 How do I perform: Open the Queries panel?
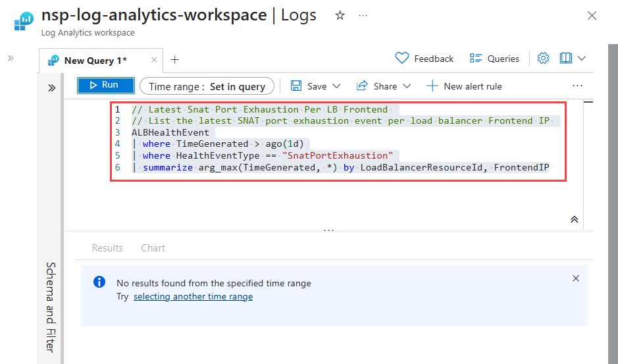coord(494,59)
